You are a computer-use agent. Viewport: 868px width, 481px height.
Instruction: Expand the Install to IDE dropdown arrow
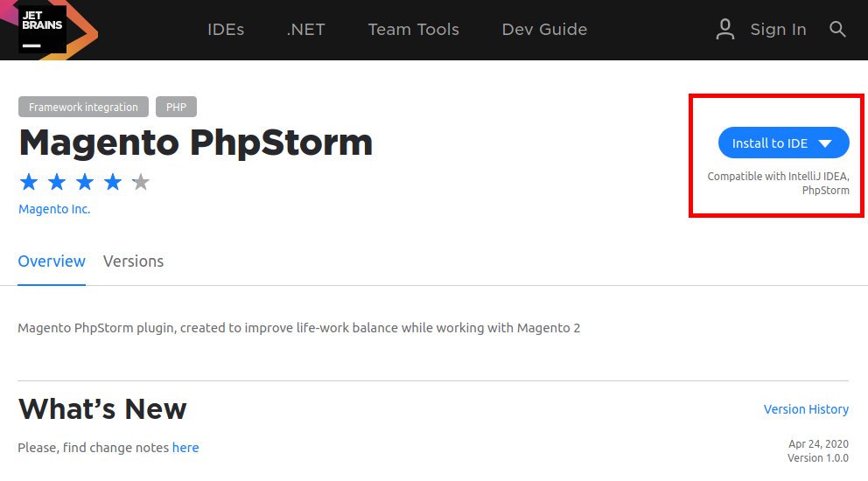coord(825,143)
